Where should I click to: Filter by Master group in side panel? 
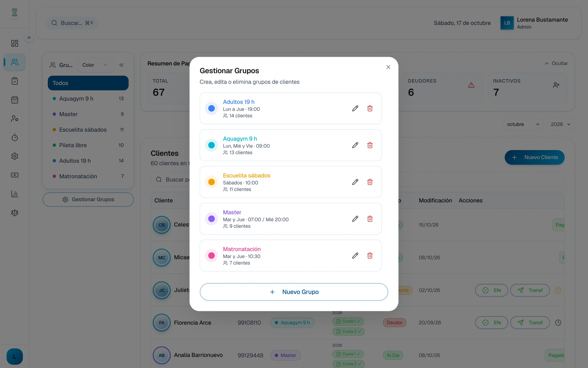pos(88,114)
